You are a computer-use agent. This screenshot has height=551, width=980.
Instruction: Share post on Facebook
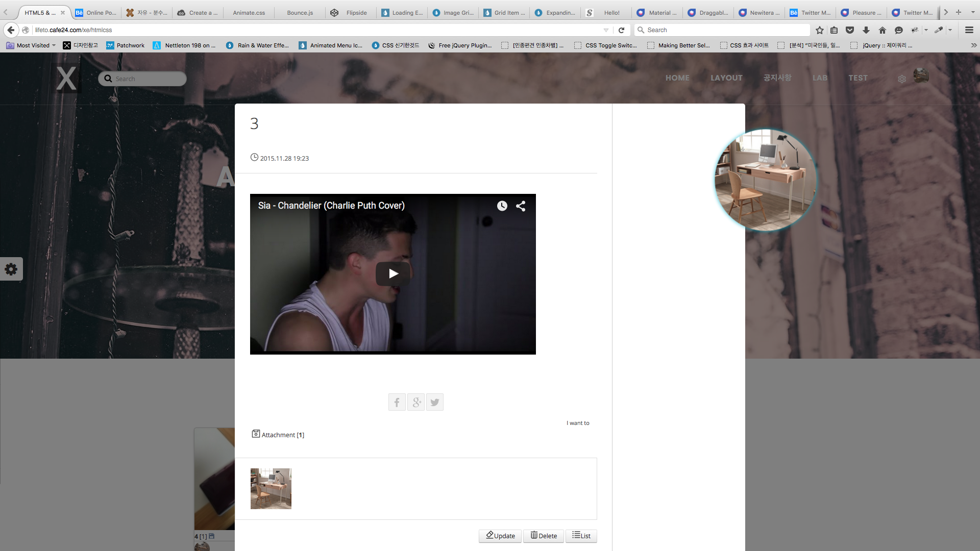(x=397, y=402)
